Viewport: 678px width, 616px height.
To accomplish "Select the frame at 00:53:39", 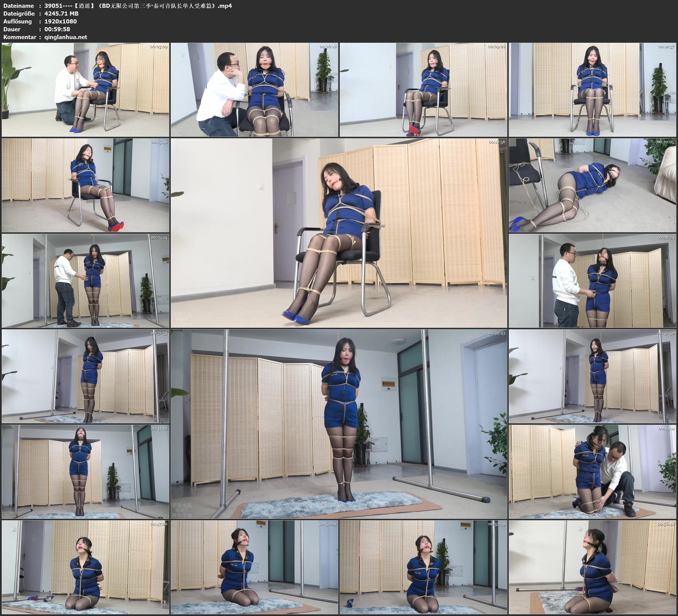I will [423, 567].
